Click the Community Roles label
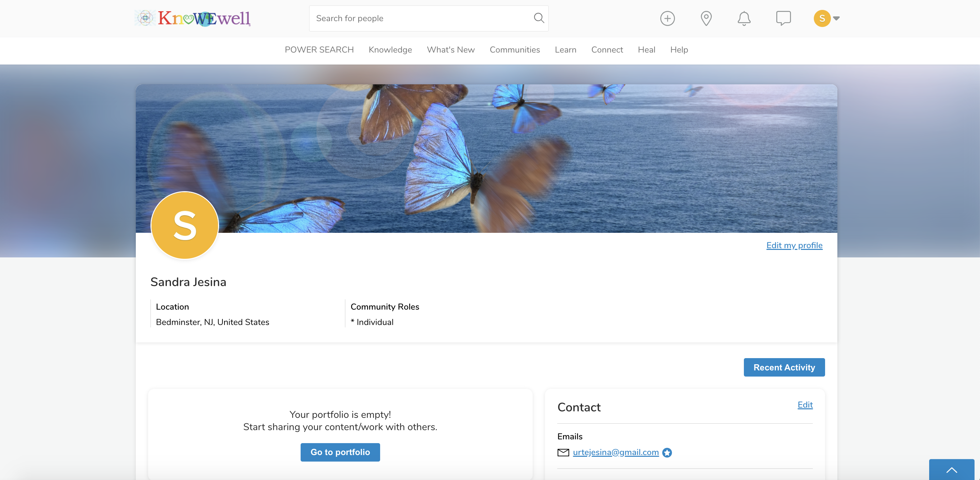The height and width of the screenshot is (480, 980). coord(385,307)
